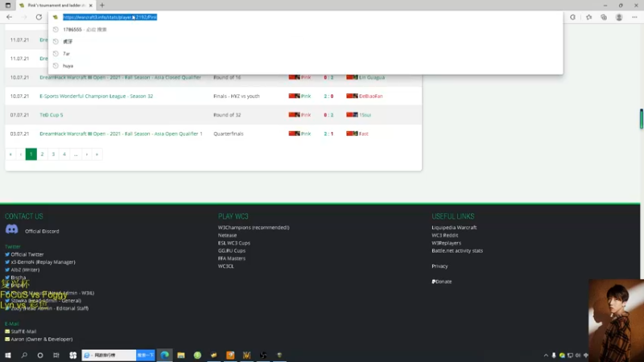Open the Battle.net activity stats link
Image resolution: width=644 pixels, height=362 pixels.
457,251
